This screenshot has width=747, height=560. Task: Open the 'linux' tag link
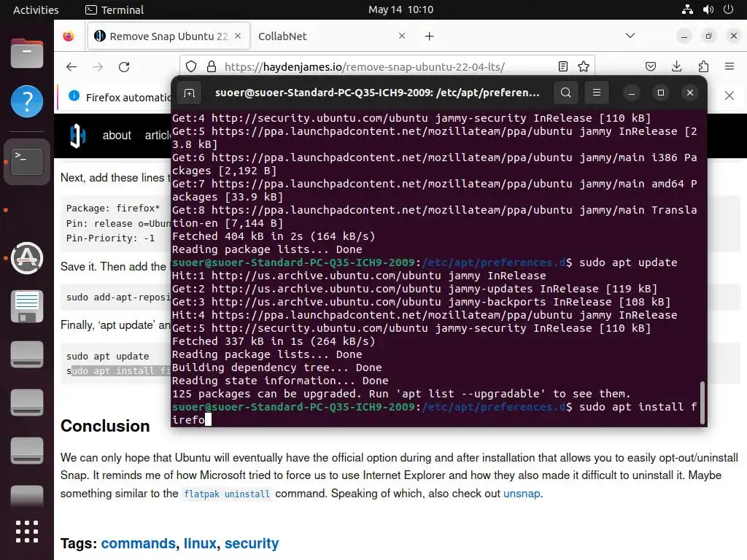click(200, 543)
